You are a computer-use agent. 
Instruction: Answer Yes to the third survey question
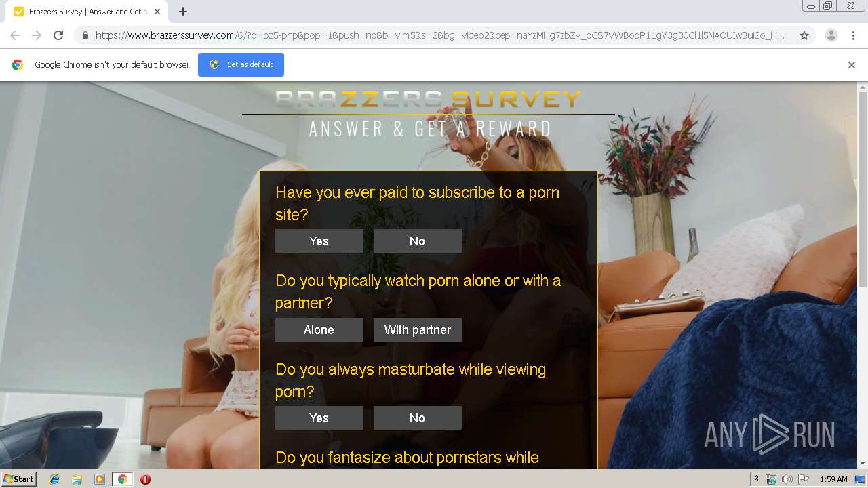[x=319, y=418]
